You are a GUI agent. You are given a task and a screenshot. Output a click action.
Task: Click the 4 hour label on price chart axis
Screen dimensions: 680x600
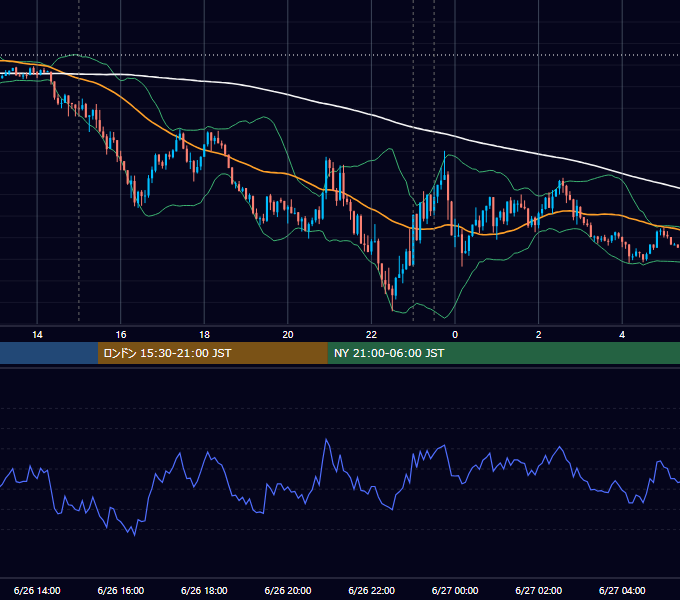tap(622, 335)
